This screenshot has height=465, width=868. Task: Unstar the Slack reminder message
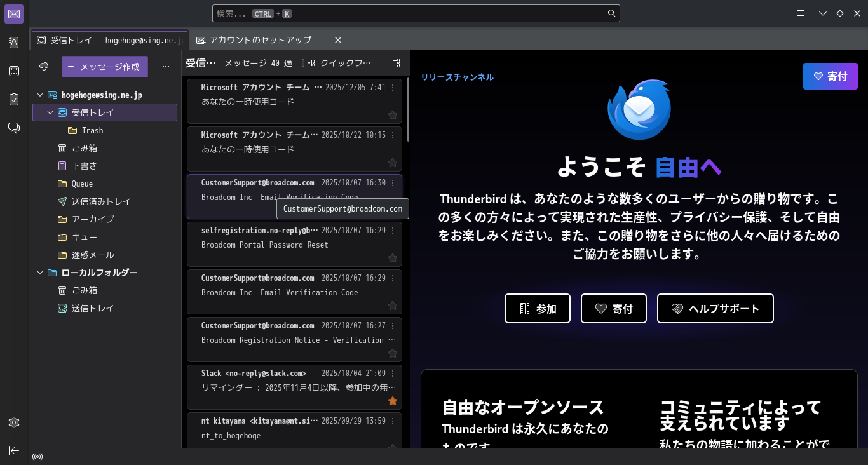[393, 401]
